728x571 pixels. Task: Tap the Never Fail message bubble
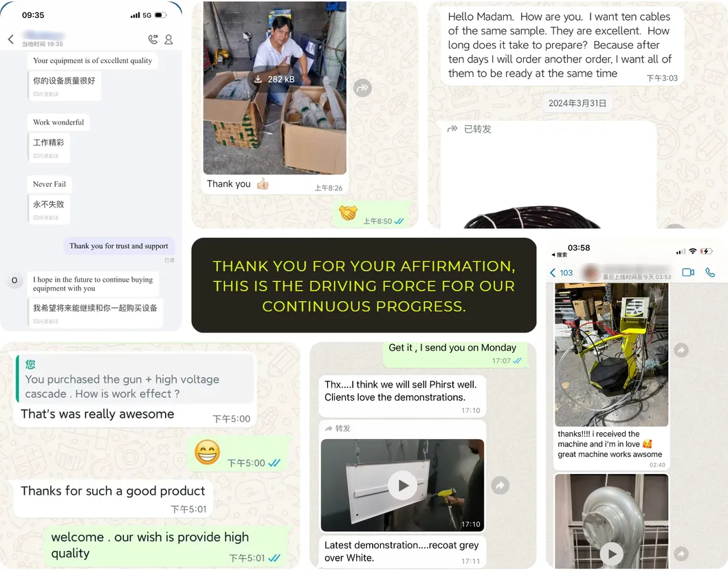pyautogui.click(x=49, y=184)
